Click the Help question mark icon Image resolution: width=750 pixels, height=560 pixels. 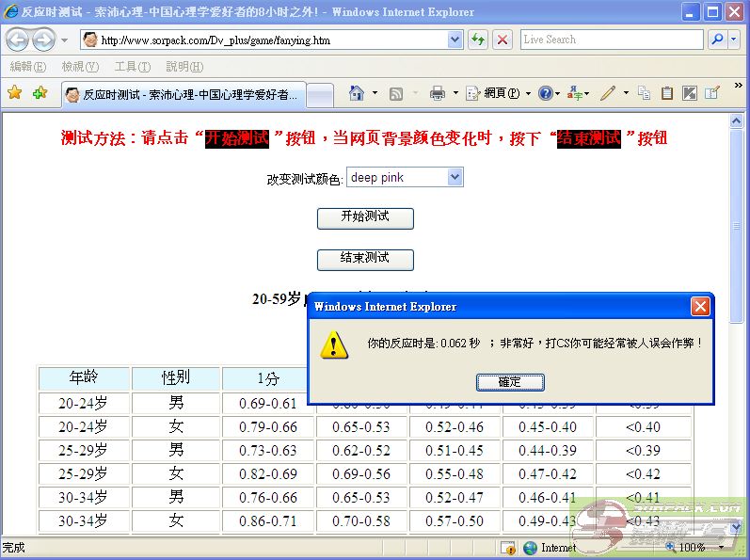click(546, 93)
